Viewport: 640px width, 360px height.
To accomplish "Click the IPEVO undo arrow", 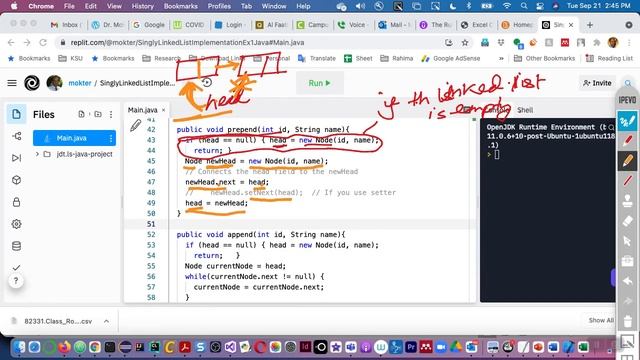I will click(x=627, y=281).
